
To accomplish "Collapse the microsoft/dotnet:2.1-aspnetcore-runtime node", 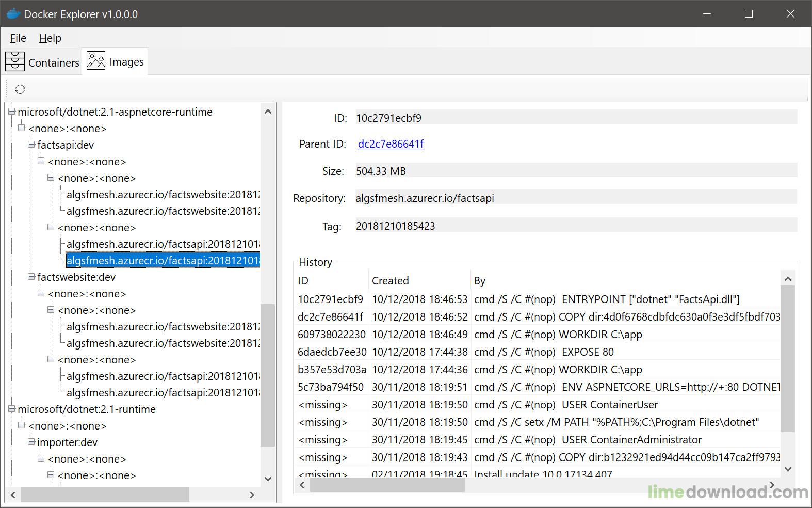I will [x=11, y=112].
